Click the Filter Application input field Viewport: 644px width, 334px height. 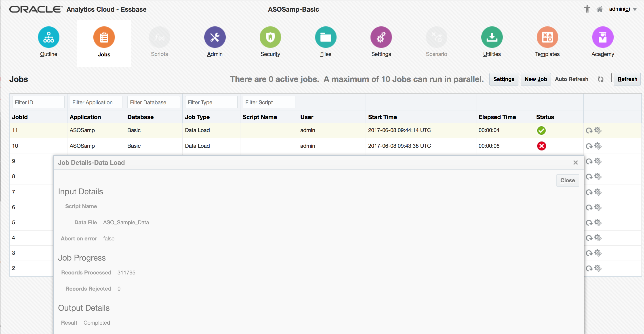click(96, 102)
